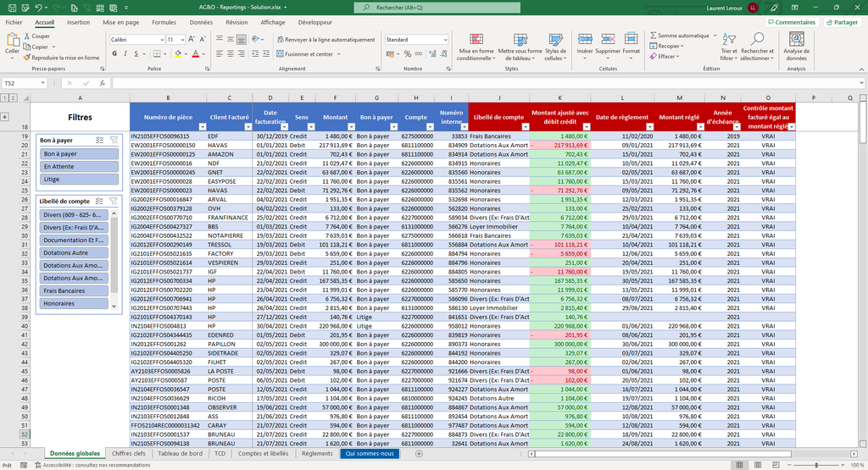Click the Somme automatique sigma icon
Screen dimensions: 868x470
[653, 36]
